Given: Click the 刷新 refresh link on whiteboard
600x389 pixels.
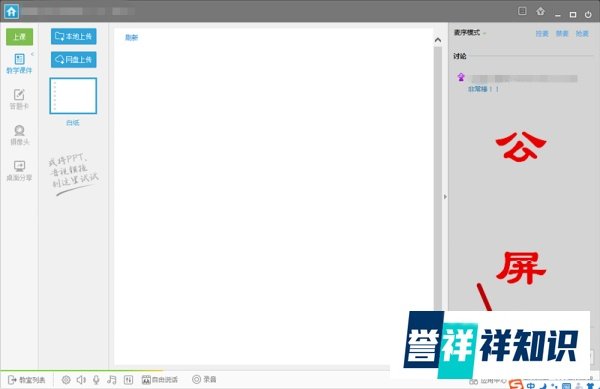Looking at the screenshot, I should point(131,37).
